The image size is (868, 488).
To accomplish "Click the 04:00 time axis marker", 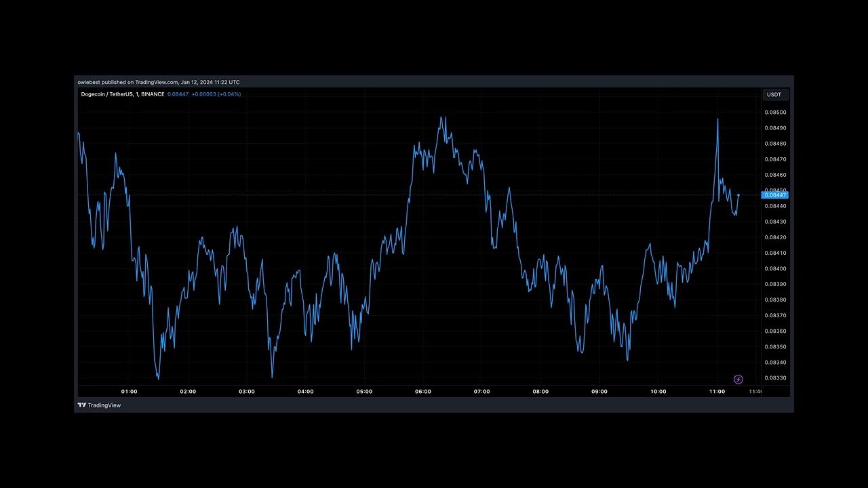I will click(305, 392).
